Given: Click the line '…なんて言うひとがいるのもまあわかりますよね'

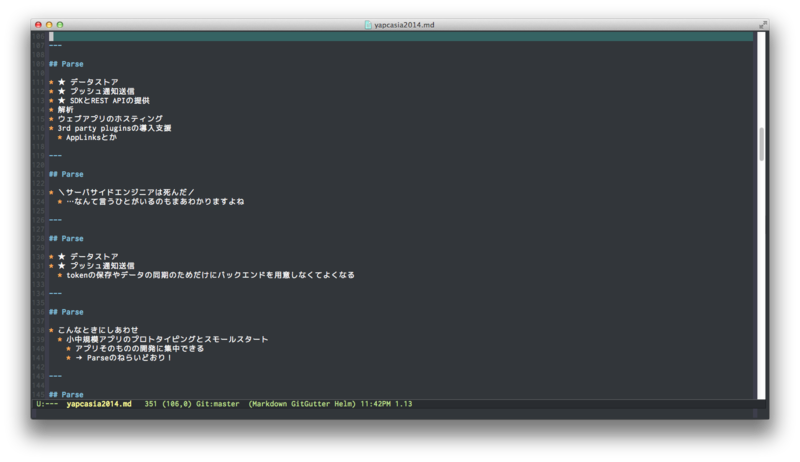Looking at the screenshot, I should (x=155, y=201).
